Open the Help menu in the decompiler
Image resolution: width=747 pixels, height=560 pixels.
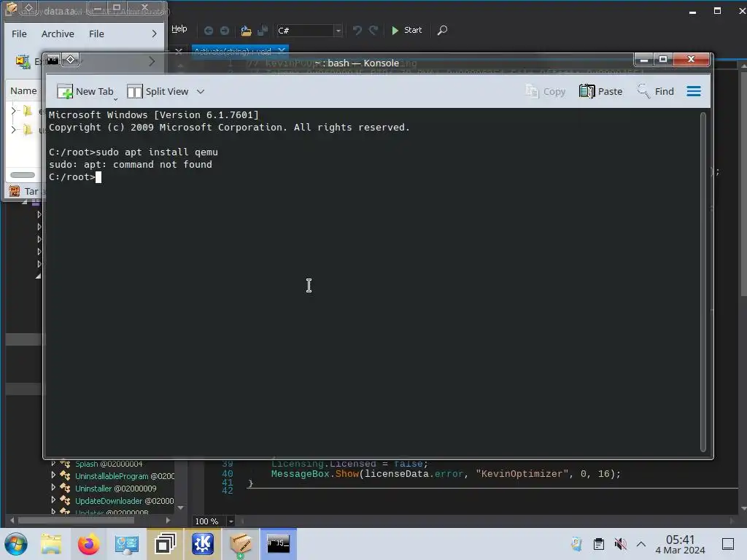tap(179, 29)
